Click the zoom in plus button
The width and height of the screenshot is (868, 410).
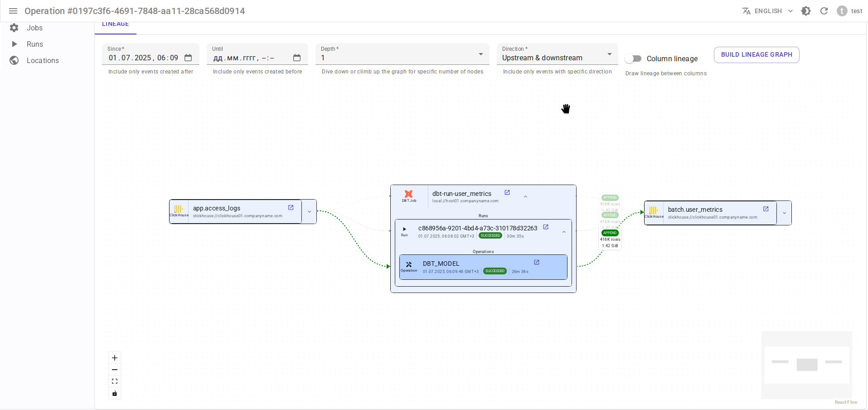[x=115, y=358]
